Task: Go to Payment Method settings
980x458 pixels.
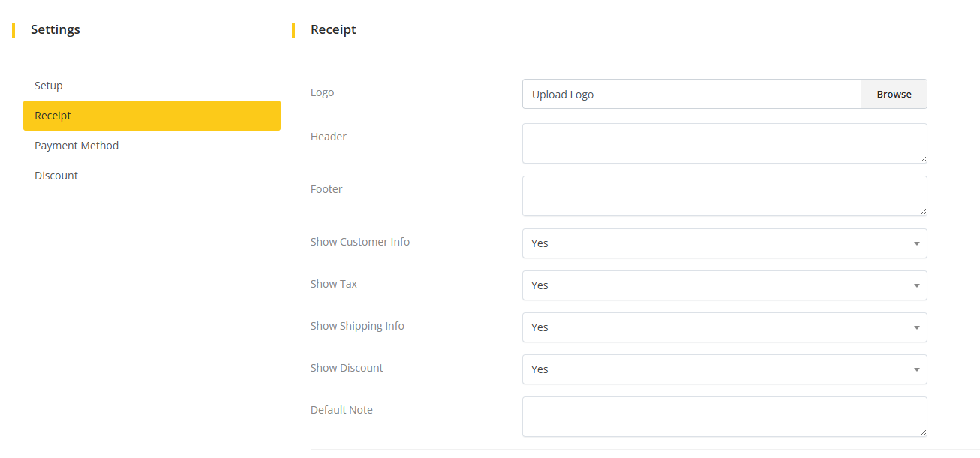Action: tap(77, 146)
